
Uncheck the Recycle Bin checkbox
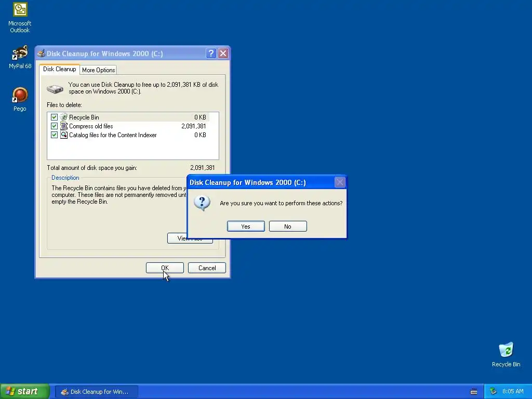tap(54, 117)
